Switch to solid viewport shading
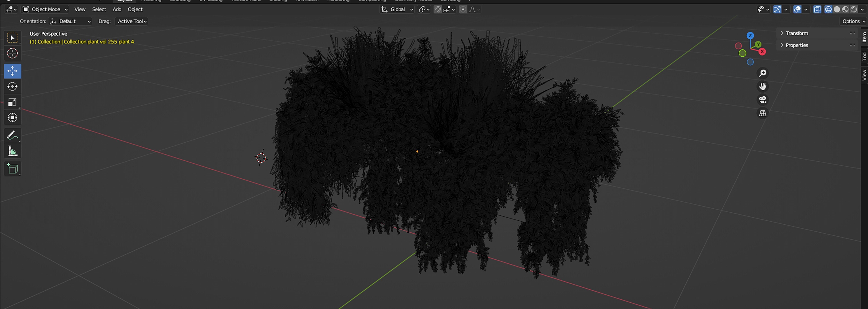The width and height of the screenshot is (868, 309). (837, 9)
